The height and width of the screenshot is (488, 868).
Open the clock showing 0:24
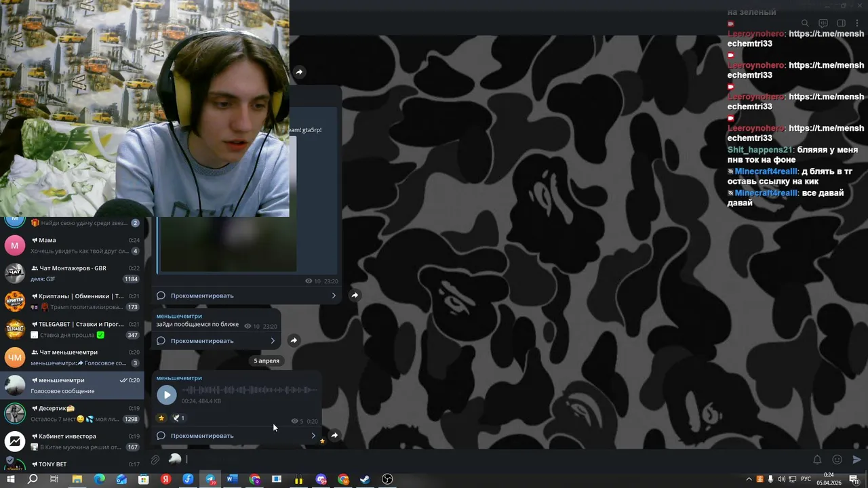829,479
